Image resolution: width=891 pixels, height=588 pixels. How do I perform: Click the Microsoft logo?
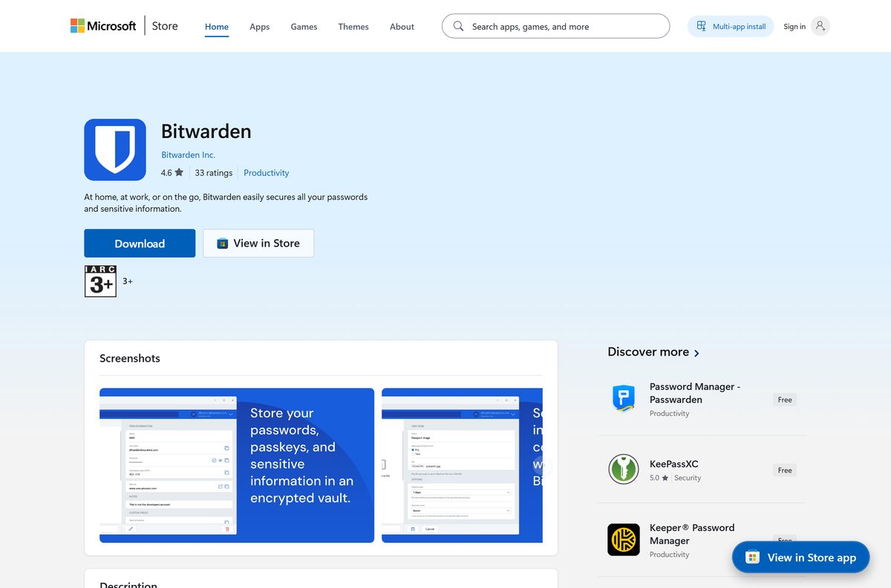click(x=103, y=26)
